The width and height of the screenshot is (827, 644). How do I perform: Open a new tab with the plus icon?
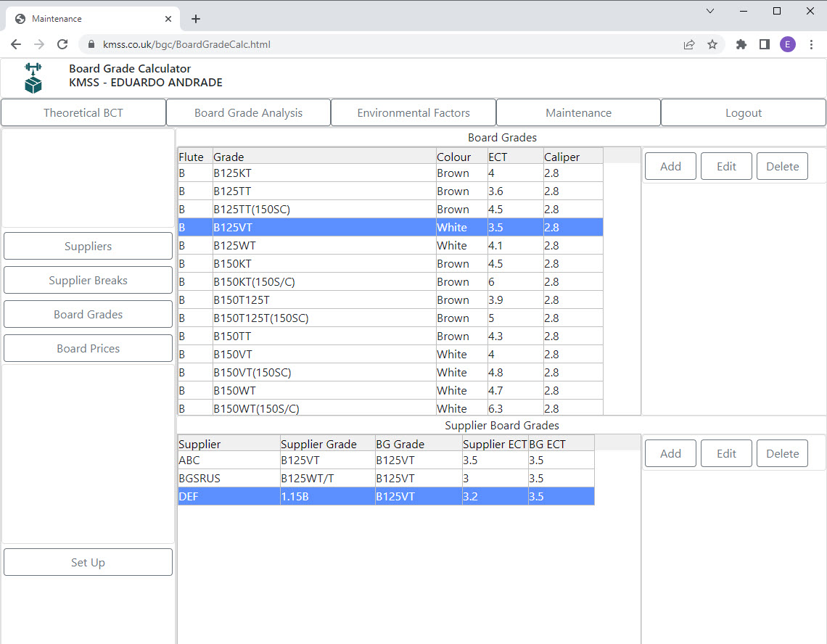(196, 19)
